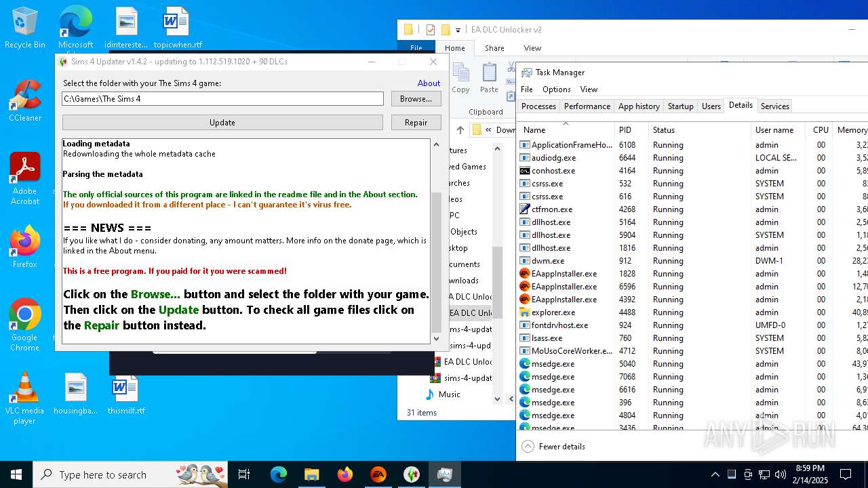868x488 pixels.
Task: Click the Update button
Action: click(x=222, y=123)
